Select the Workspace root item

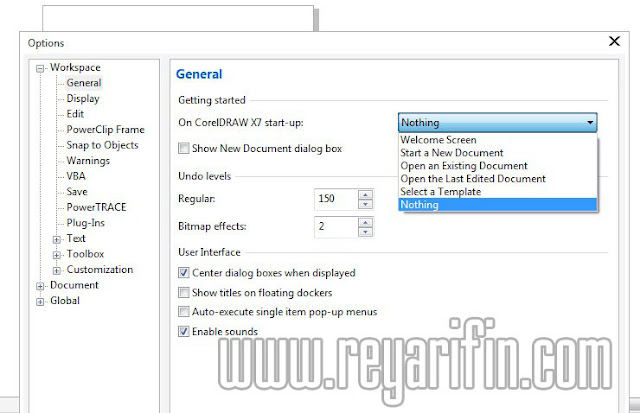[x=75, y=67]
